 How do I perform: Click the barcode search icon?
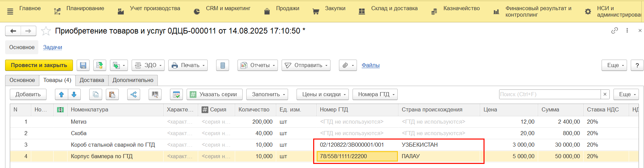tap(155, 94)
